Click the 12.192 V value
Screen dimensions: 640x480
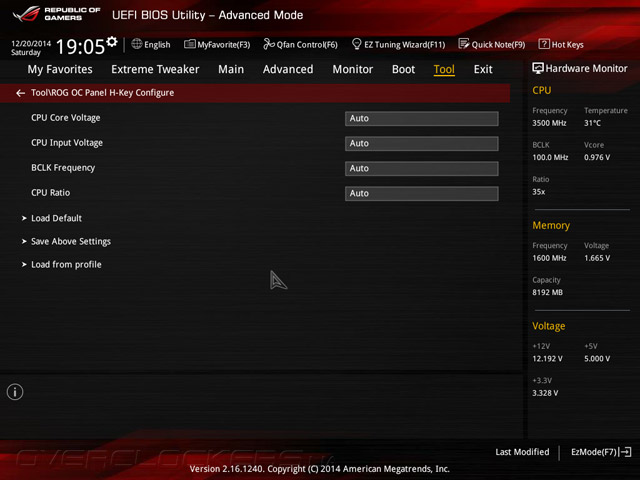[547, 359]
